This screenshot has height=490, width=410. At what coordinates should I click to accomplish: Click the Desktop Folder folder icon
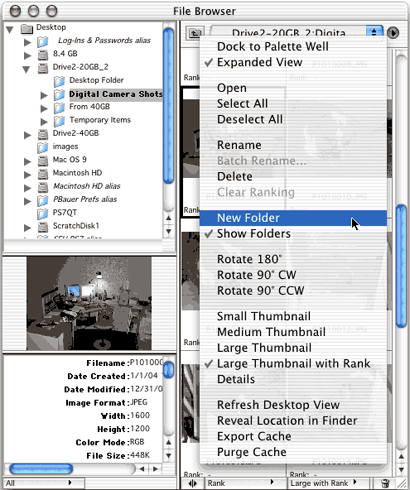59,81
